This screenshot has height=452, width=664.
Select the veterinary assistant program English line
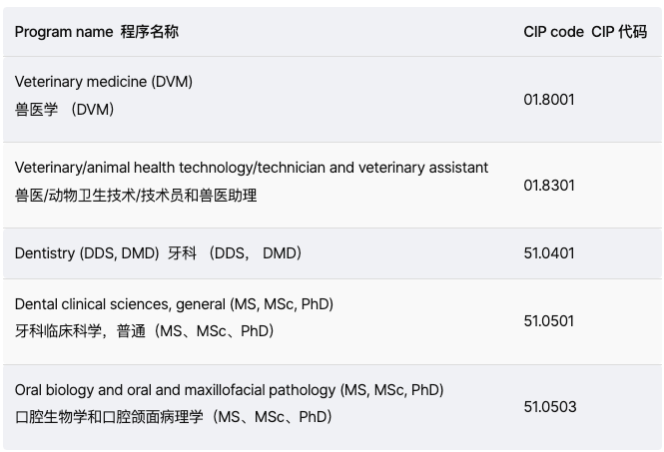tap(251, 167)
